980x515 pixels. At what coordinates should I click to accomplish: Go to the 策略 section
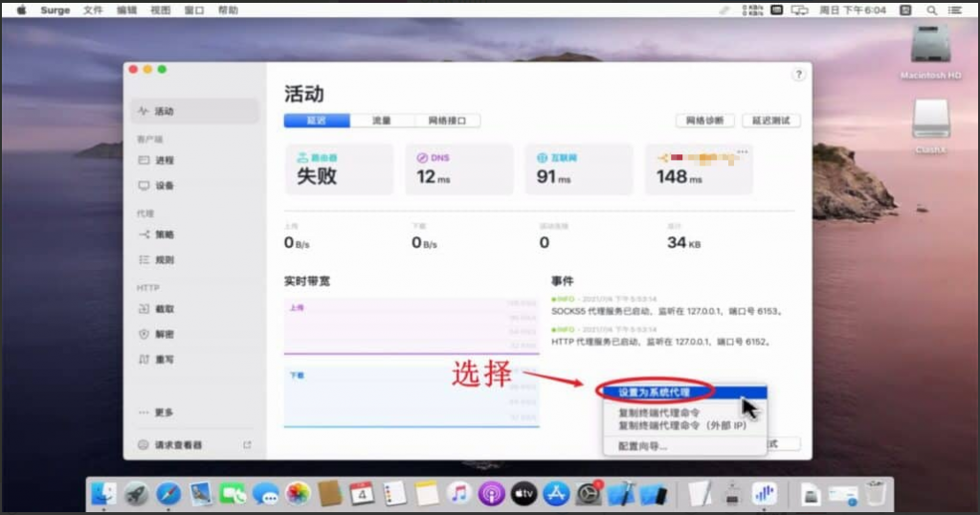point(164,235)
